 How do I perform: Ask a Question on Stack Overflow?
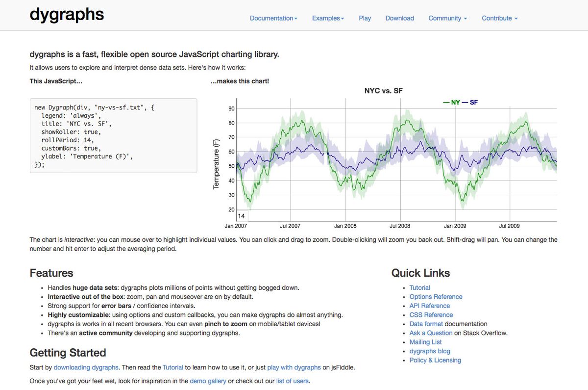(x=431, y=333)
